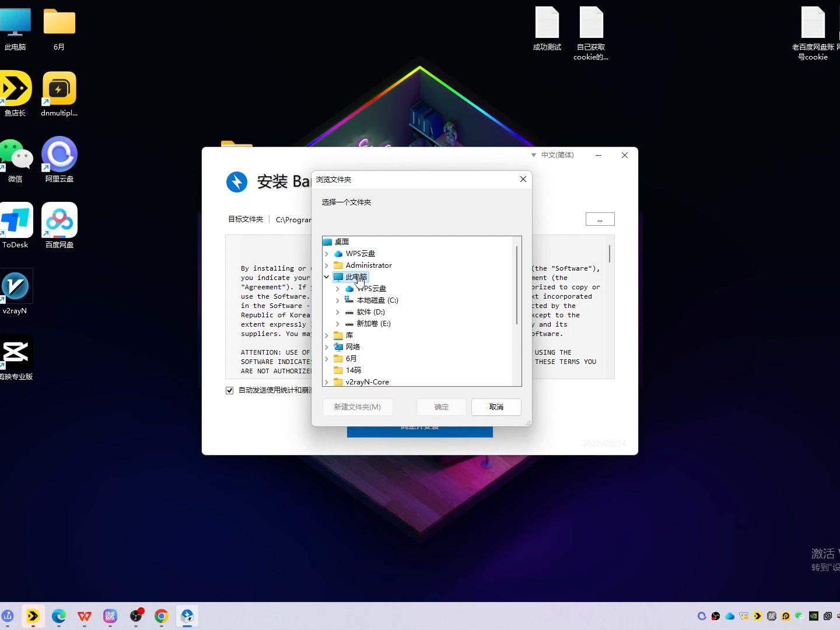Click the ... browse button in installer
This screenshot has height=630, width=840.
[x=600, y=219]
